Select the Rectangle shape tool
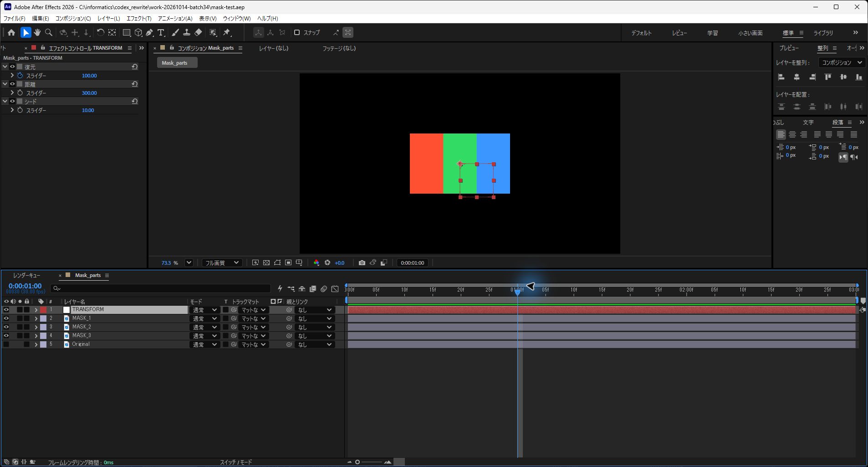 tap(127, 32)
